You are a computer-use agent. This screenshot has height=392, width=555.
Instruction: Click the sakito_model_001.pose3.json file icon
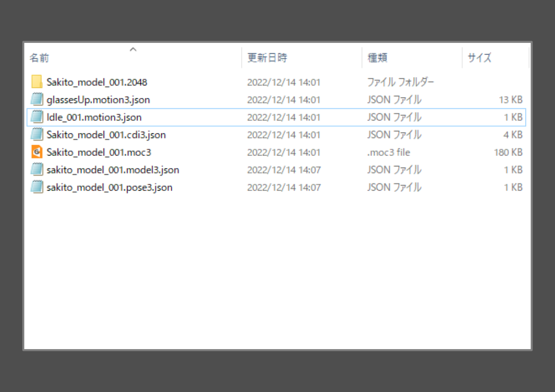click(x=37, y=188)
